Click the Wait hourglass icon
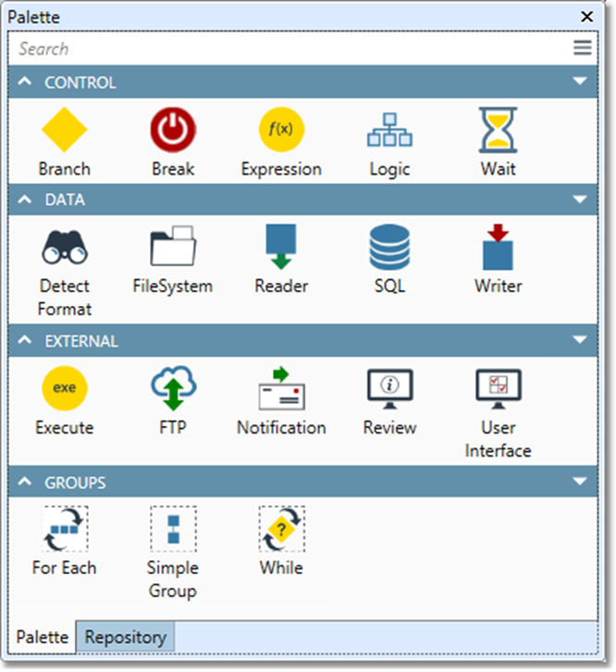616x672 pixels. (x=498, y=130)
